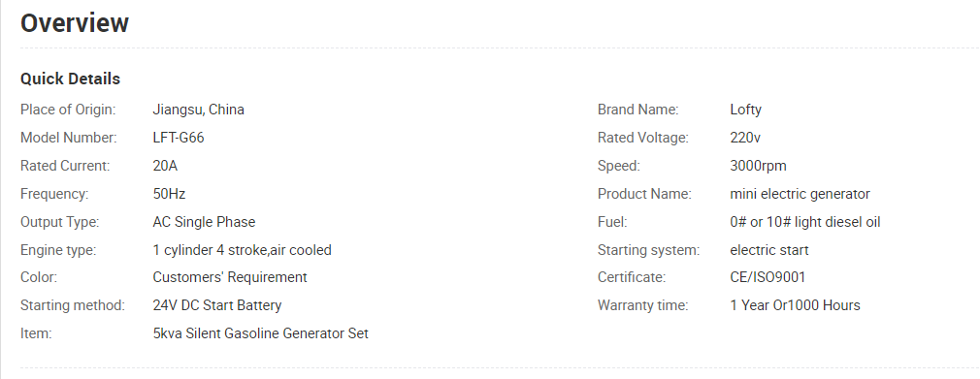Click the 5kva Silent Gasoline Generator Set item
This screenshot has width=980, height=379.
coord(261,333)
